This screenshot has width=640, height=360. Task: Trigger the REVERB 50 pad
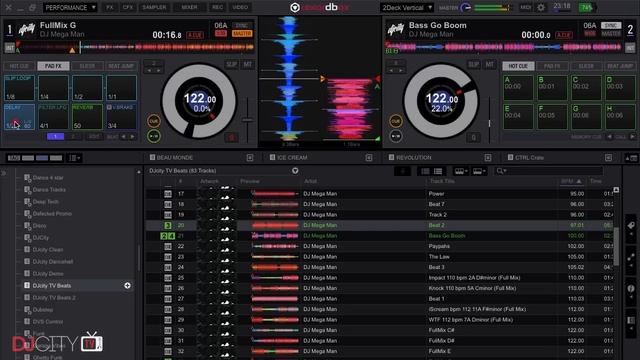pyautogui.click(x=87, y=117)
